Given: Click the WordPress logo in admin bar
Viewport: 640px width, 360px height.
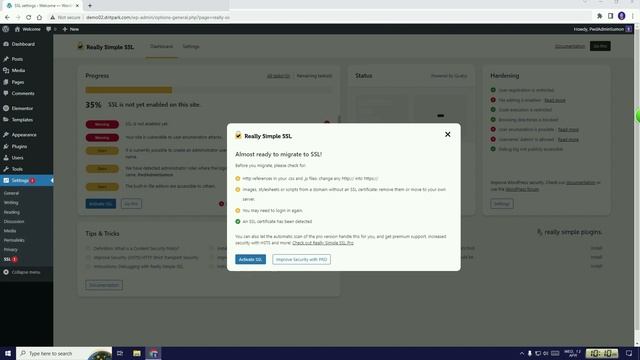Looking at the screenshot, I should (x=5, y=29).
